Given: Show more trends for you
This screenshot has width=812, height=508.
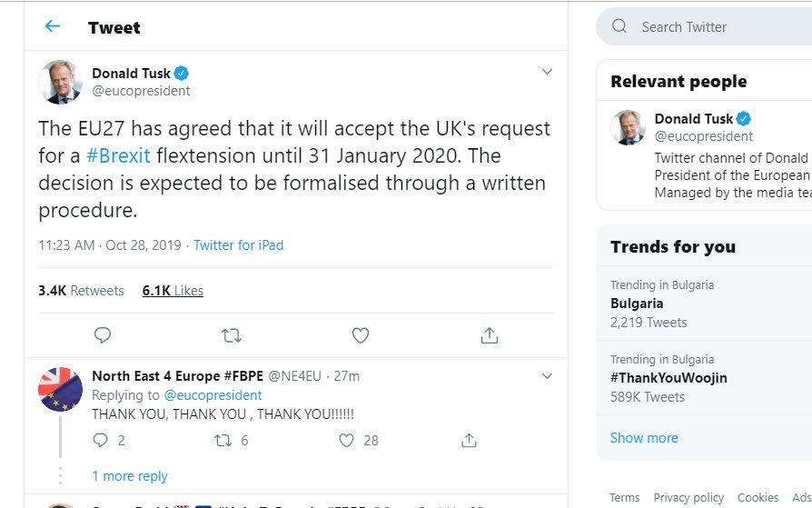Looking at the screenshot, I should (644, 437).
